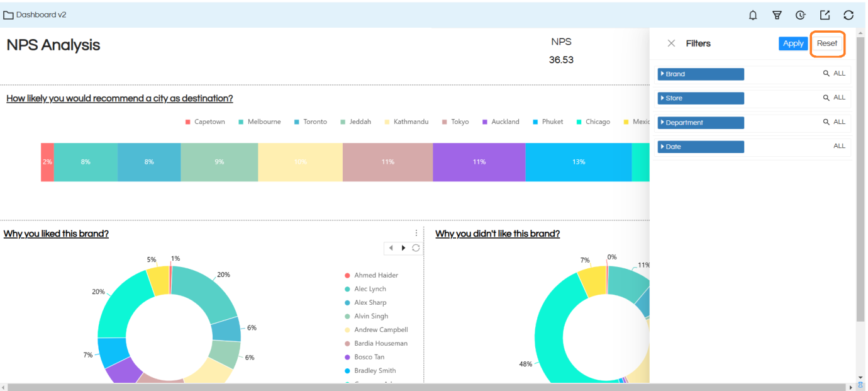Expand the Brand filter
Screen dimensions: 868x391
701,74
